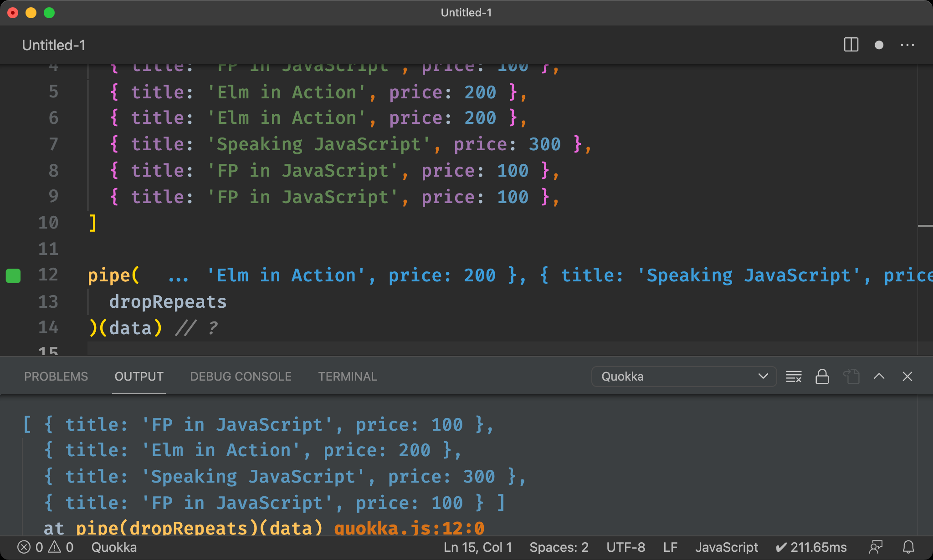Screen dimensions: 933x560
Task: Click the split editor right icon
Action: (851, 45)
